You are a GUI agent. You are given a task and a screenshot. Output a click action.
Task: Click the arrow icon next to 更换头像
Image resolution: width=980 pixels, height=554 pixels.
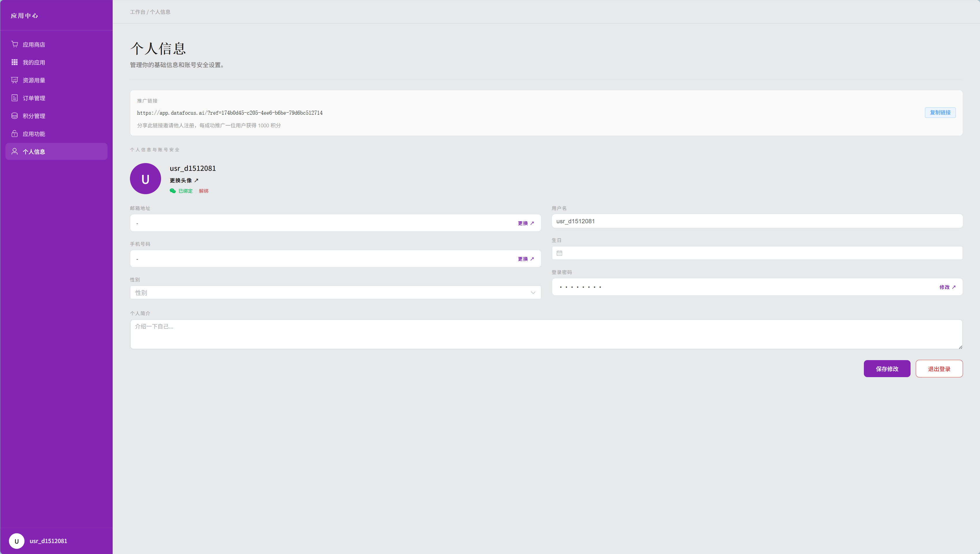(197, 180)
